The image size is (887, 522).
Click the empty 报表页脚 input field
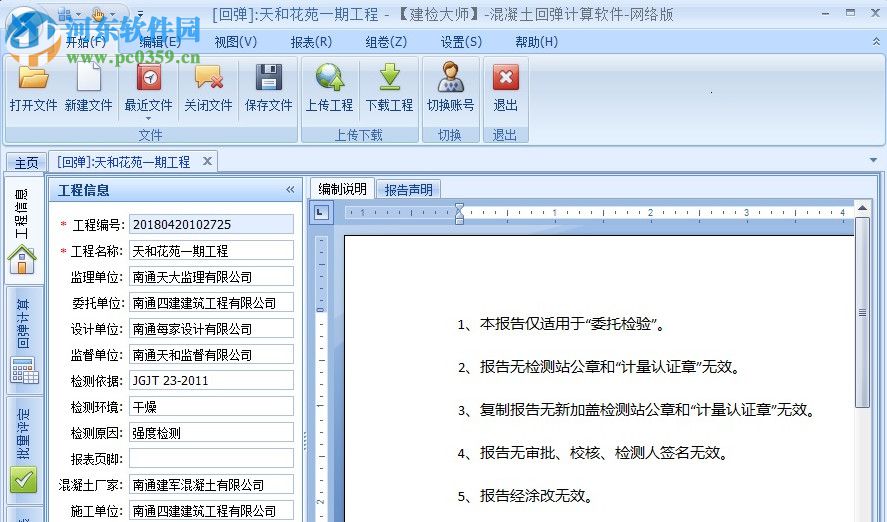(x=212, y=459)
